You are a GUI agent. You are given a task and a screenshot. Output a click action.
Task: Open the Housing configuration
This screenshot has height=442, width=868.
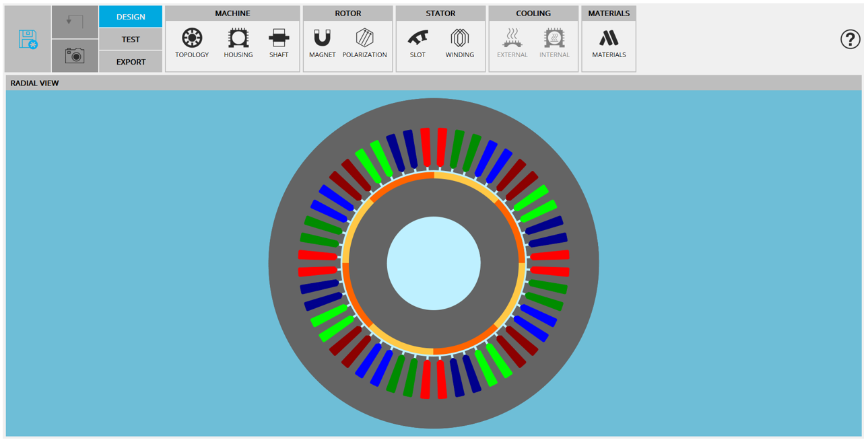click(x=238, y=42)
